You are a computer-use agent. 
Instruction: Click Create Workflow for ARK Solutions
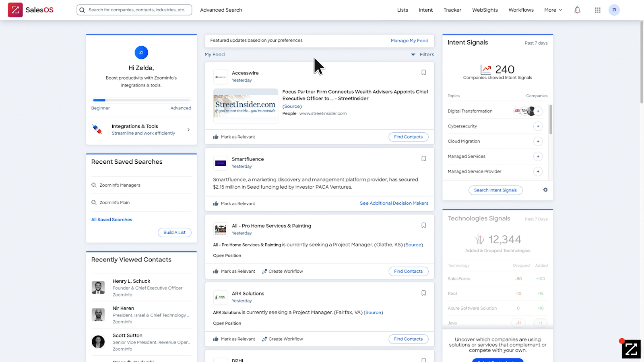283,339
